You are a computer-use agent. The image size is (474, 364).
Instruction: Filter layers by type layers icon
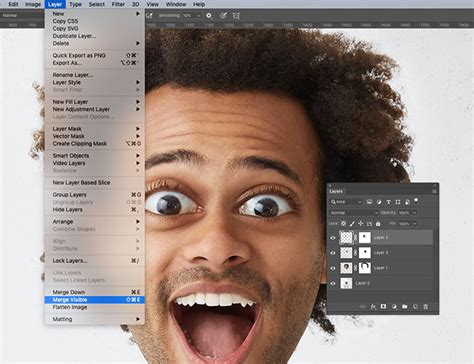click(x=388, y=202)
